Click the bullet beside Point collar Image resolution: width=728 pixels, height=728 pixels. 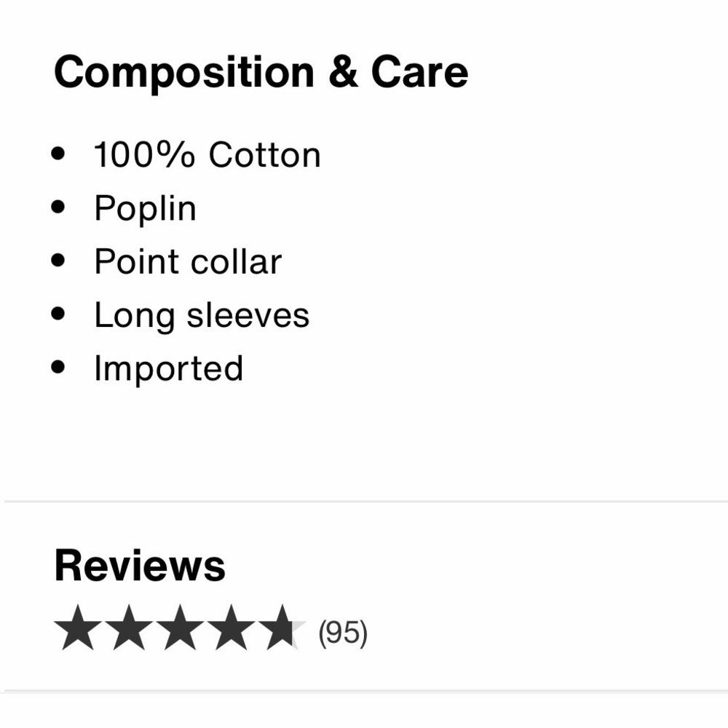[58, 261]
